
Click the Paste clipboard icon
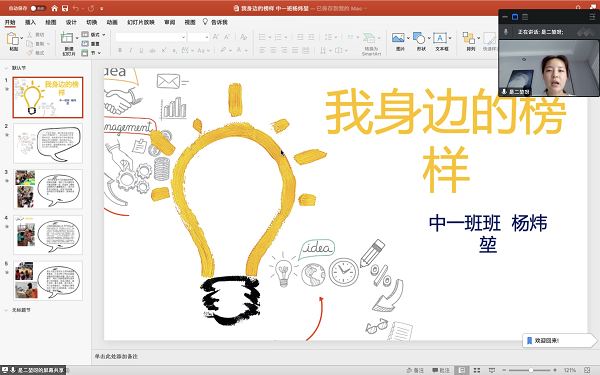point(13,39)
